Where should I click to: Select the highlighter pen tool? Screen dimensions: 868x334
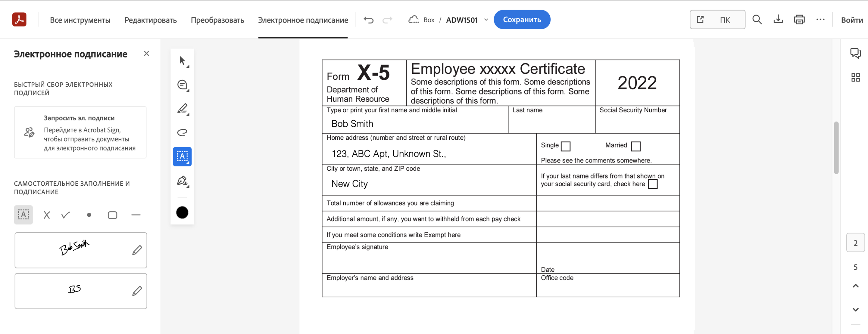[x=182, y=109]
